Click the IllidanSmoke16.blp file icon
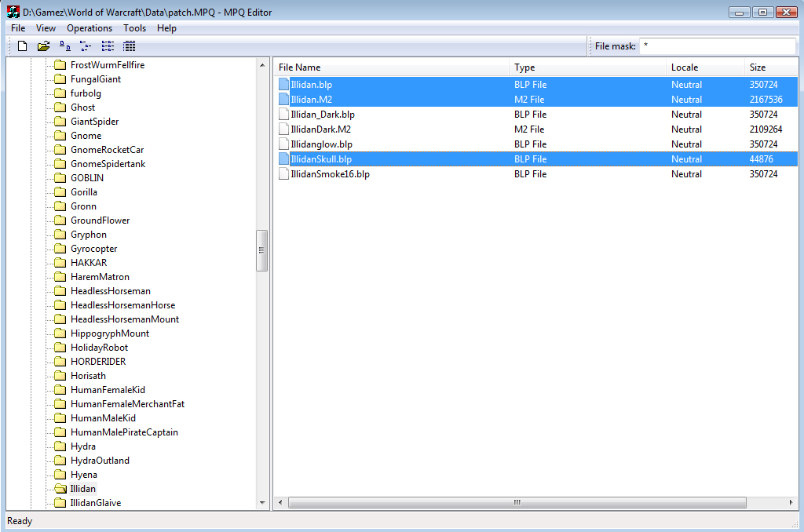This screenshot has height=532, width=804. (284, 174)
